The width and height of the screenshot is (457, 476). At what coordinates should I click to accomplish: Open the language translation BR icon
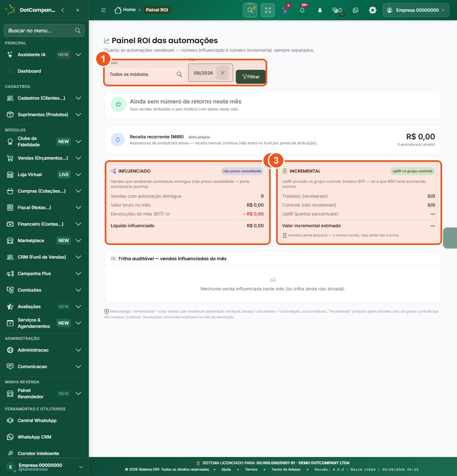point(337,10)
